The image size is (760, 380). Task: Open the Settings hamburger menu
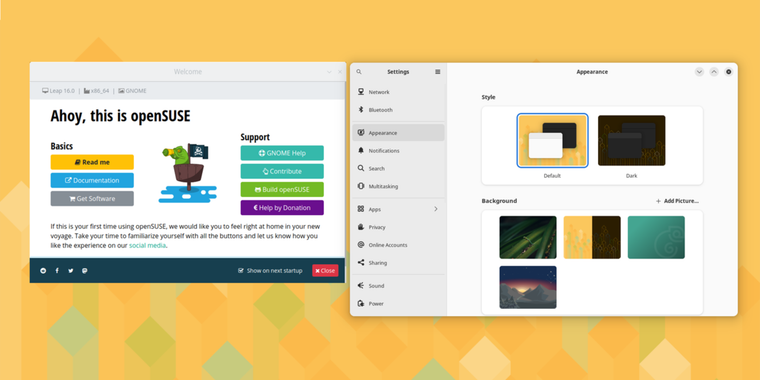click(438, 72)
